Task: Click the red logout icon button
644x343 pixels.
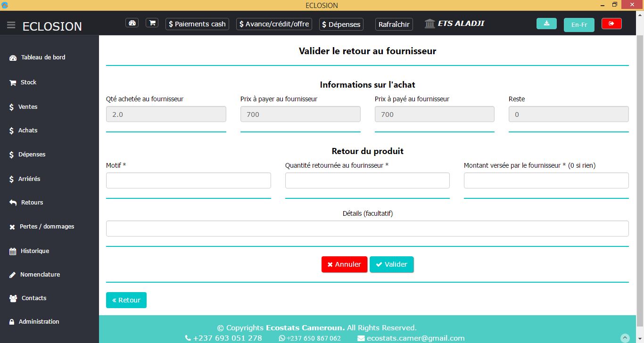Action: tap(611, 24)
